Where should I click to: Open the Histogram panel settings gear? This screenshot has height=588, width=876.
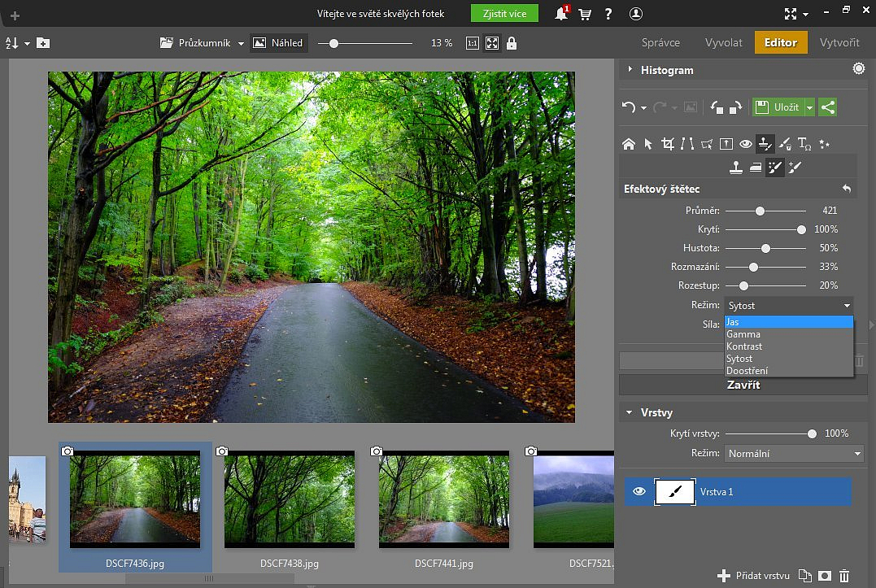click(858, 68)
